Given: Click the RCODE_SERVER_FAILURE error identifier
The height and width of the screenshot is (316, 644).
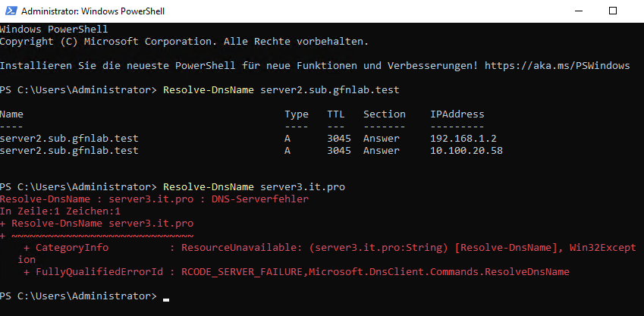Looking at the screenshot, I should [x=242, y=271].
